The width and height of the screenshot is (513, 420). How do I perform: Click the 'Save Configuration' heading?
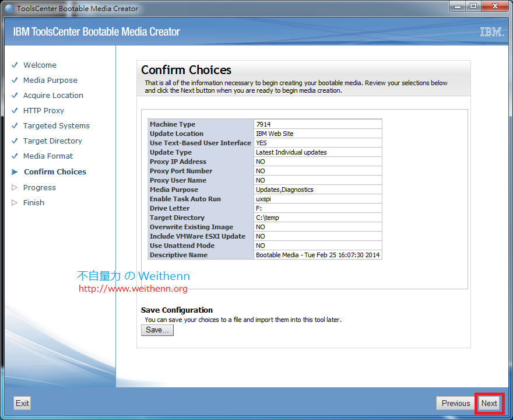pyautogui.click(x=177, y=310)
